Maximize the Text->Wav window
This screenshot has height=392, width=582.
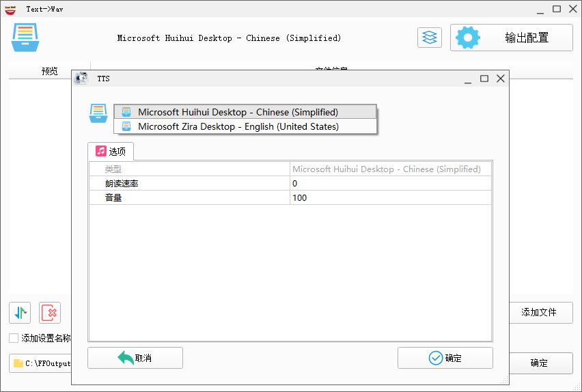(x=557, y=9)
